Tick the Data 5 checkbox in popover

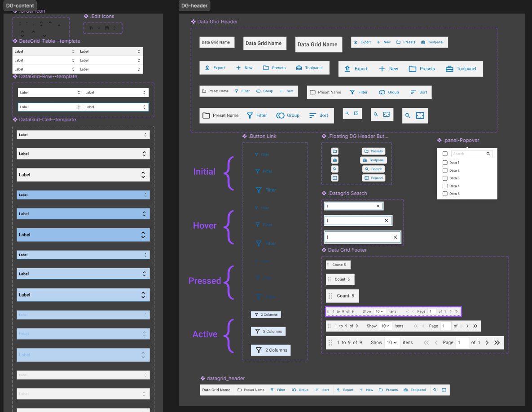pos(445,194)
